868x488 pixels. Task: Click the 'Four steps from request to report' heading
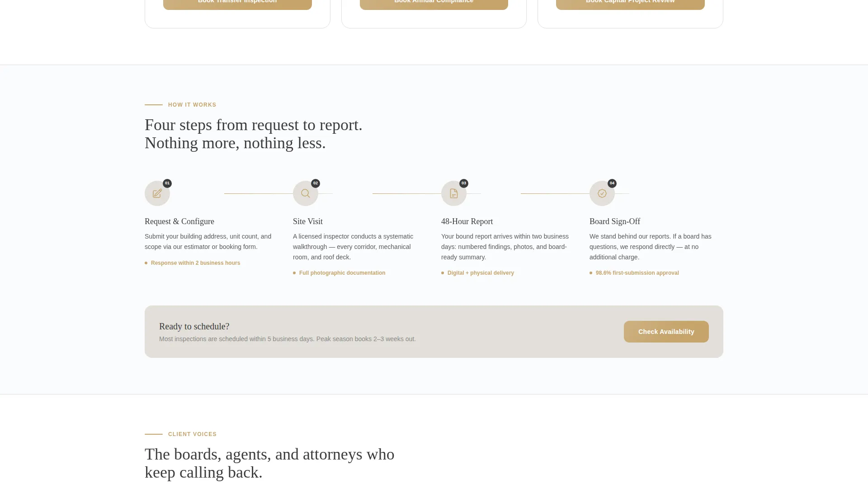coord(254,134)
